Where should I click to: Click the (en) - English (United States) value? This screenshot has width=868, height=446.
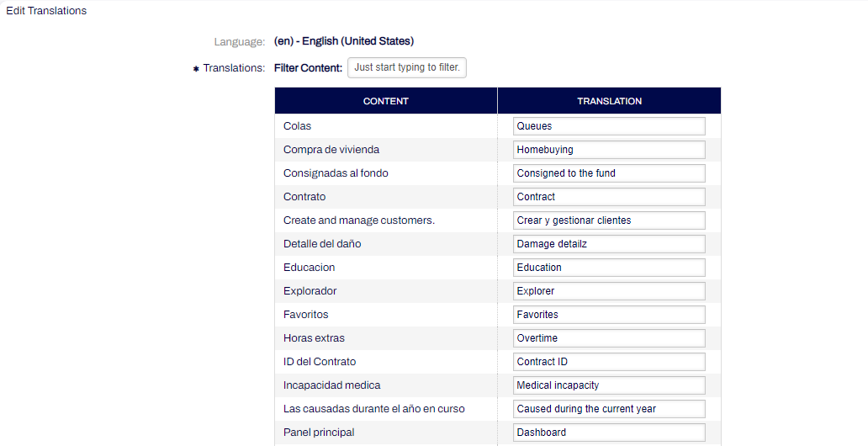point(344,41)
